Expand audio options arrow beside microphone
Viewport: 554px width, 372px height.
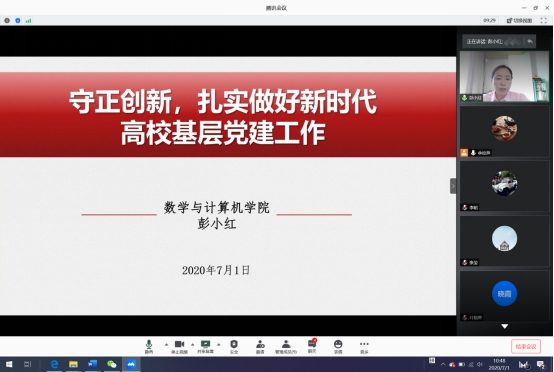coord(166,344)
